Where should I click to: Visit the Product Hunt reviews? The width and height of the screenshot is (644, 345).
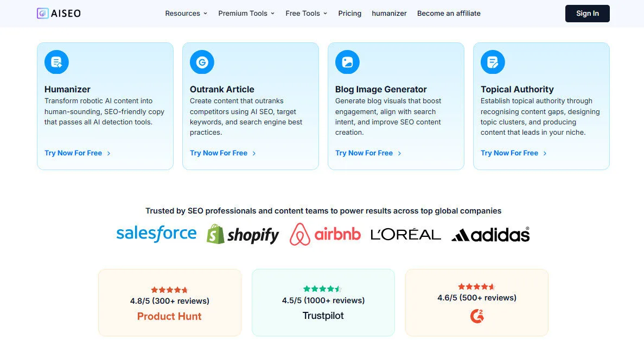click(x=169, y=316)
